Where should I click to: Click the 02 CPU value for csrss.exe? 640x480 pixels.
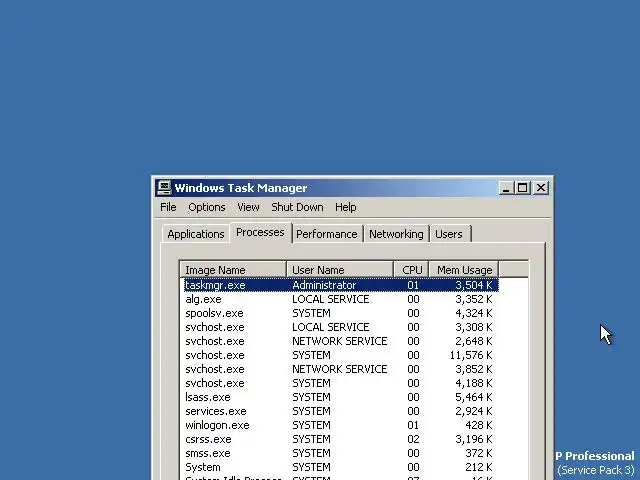413,439
